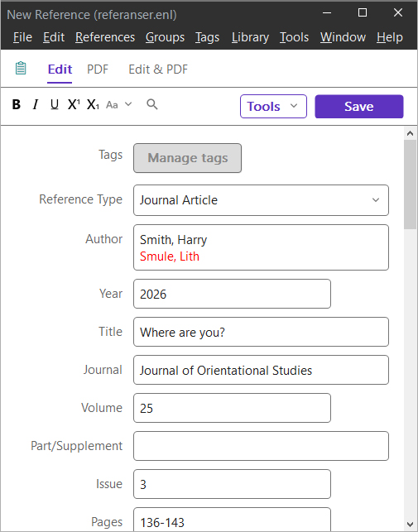Open the Groups menu
Screen dimensions: 418x532
(x=165, y=37)
